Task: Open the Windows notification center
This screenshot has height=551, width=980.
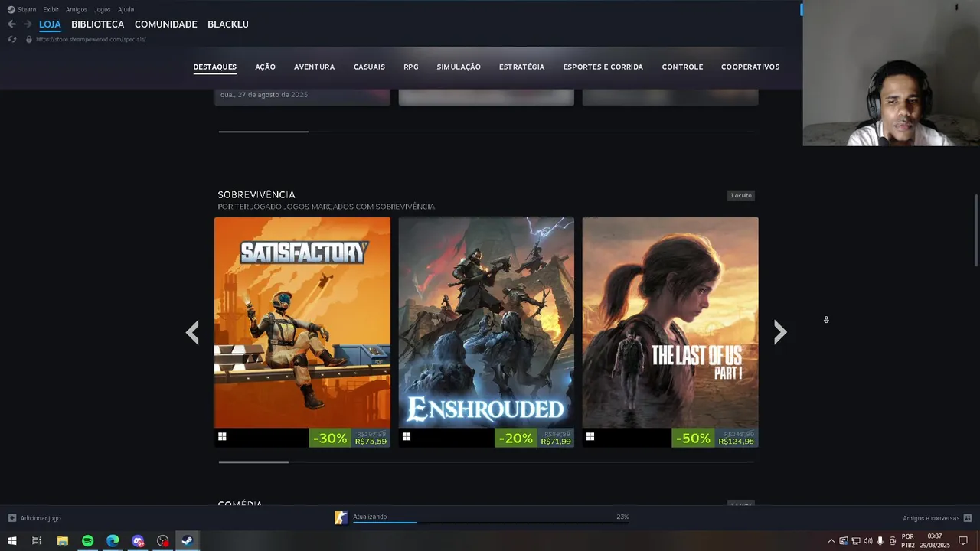Action: (x=963, y=541)
